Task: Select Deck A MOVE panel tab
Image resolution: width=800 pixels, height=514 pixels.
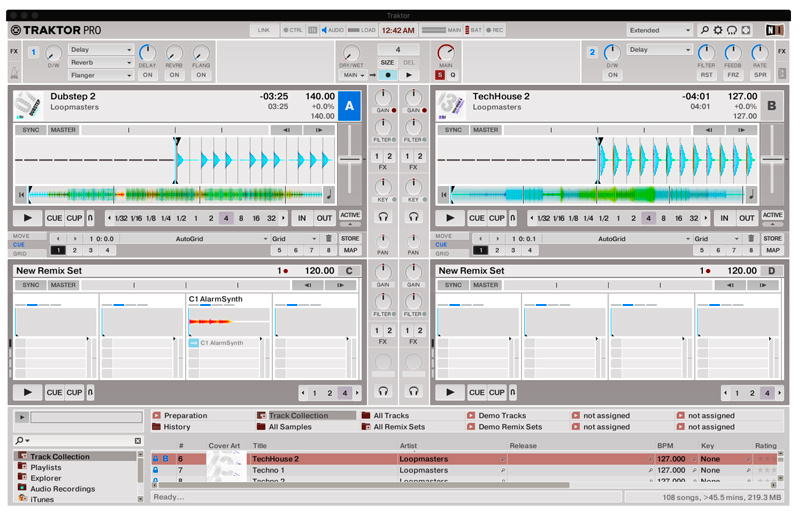Action: [x=21, y=236]
